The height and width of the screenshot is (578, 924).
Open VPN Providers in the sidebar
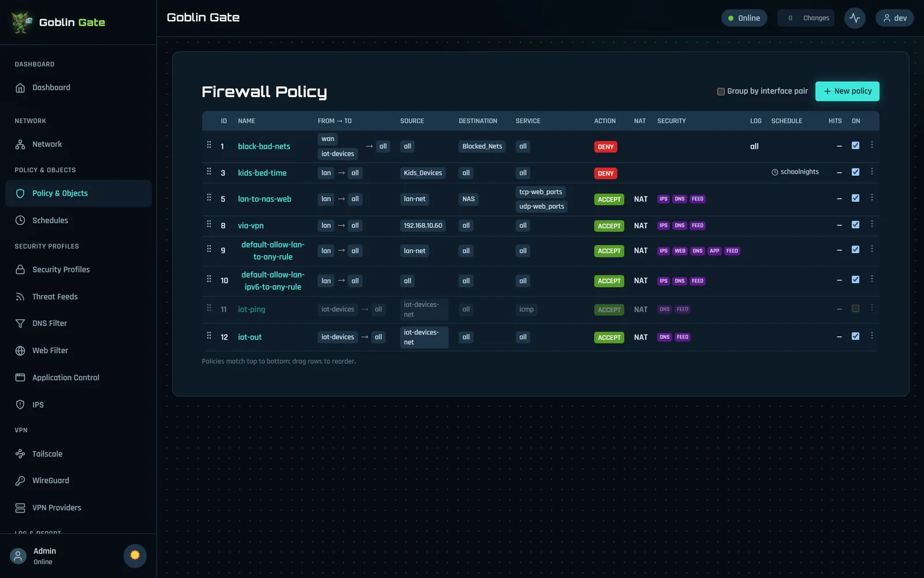click(79, 507)
